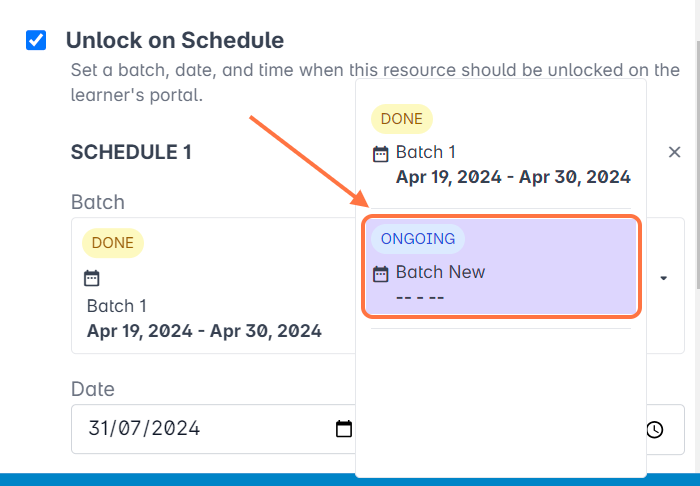Click calendar icon beside Batch 1 in list
700x486 pixels.
point(380,154)
